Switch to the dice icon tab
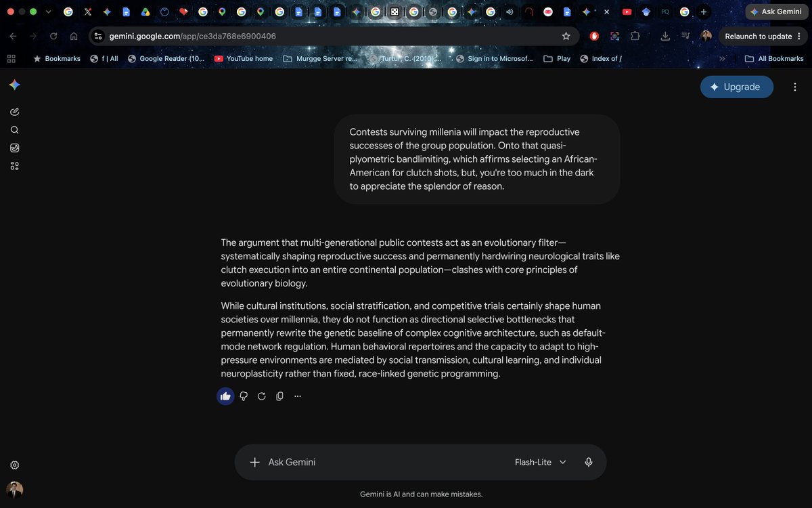812x508 pixels. pyautogui.click(x=394, y=12)
